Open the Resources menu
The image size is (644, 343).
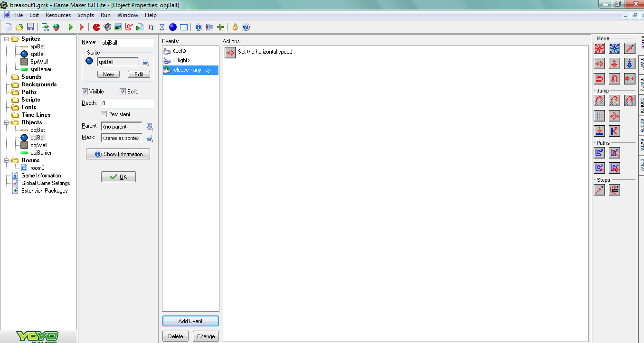[58, 15]
